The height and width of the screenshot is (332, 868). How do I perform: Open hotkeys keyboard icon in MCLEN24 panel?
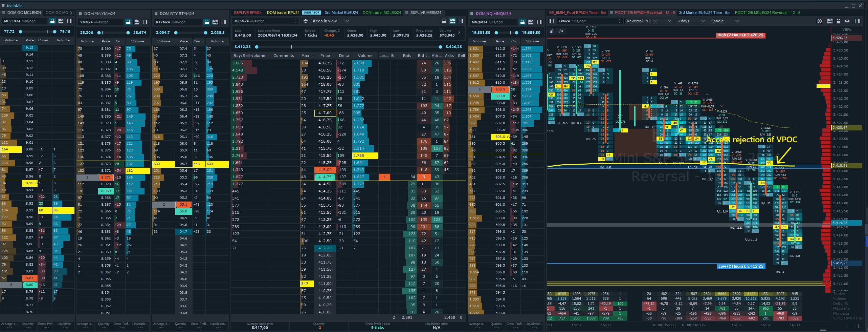[61, 21]
